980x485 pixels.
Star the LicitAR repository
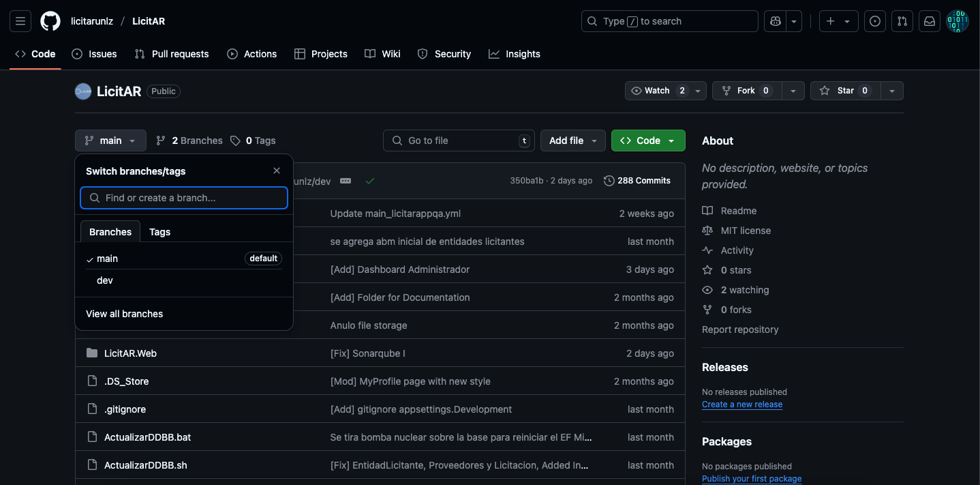pyautogui.click(x=845, y=91)
